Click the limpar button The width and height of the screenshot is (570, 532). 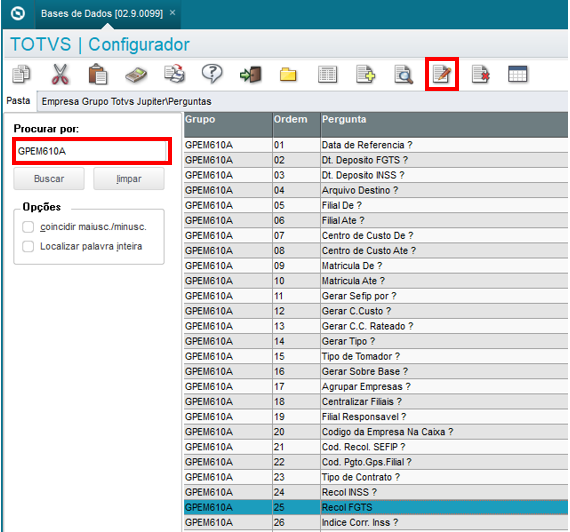tap(129, 179)
